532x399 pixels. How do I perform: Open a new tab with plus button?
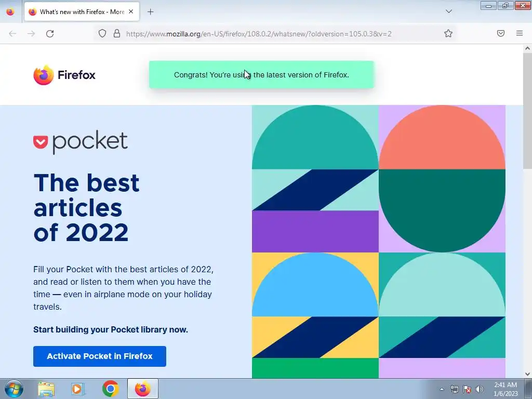(150, 11)
